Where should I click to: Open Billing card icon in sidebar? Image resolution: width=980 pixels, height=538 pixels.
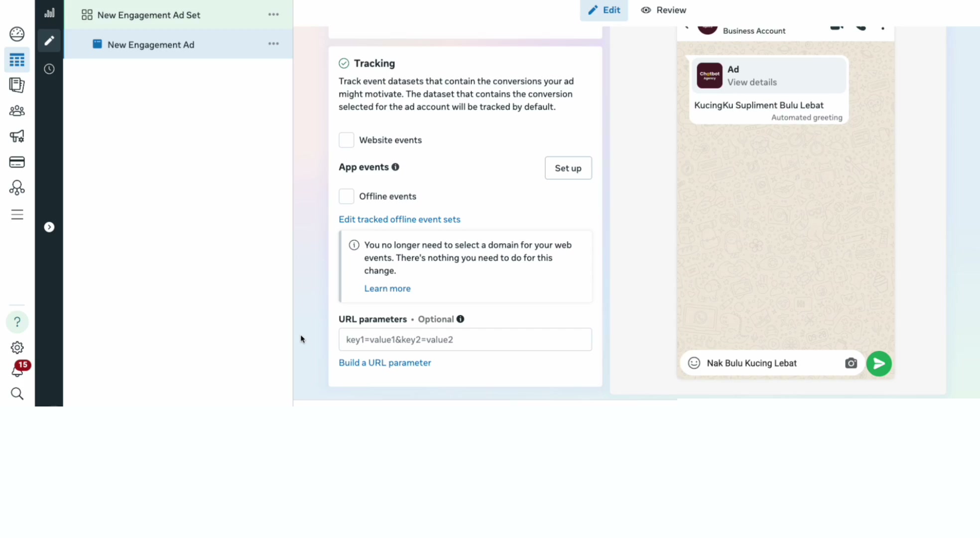click(x=17, y=162)
